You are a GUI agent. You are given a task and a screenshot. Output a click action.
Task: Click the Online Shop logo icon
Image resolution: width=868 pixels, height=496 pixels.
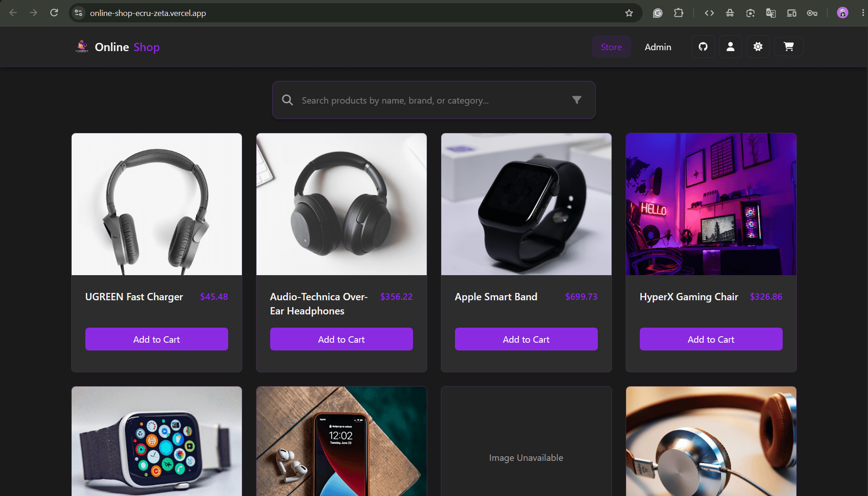pyautogui.click(x=82, y=47)
